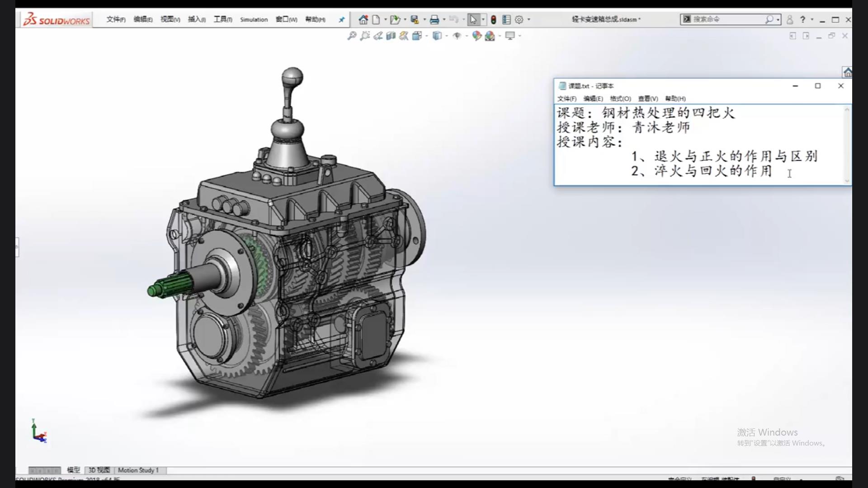
Task: Create a new document
Action: pyautogui.click(x=376, y=19)
